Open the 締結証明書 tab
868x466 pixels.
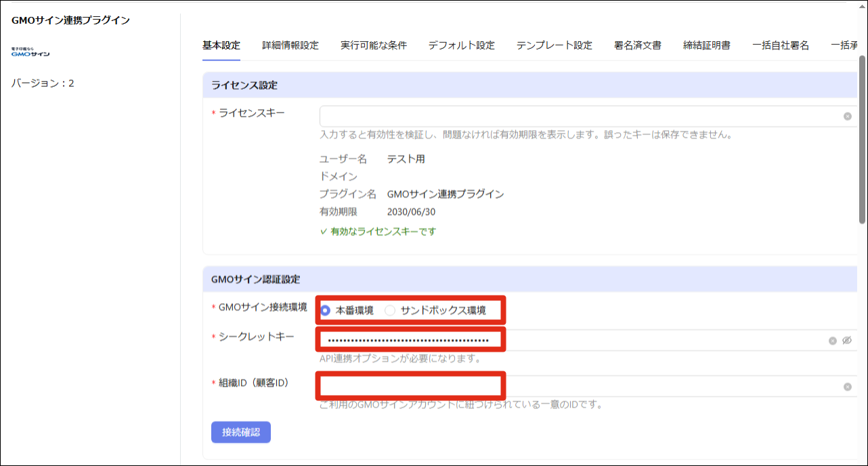tap(707, 46)
